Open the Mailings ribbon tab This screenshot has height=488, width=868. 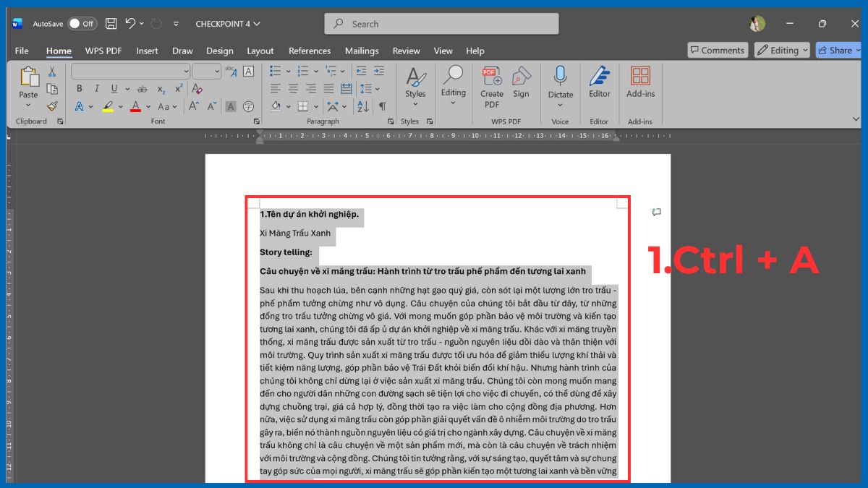tap(362, 51)
